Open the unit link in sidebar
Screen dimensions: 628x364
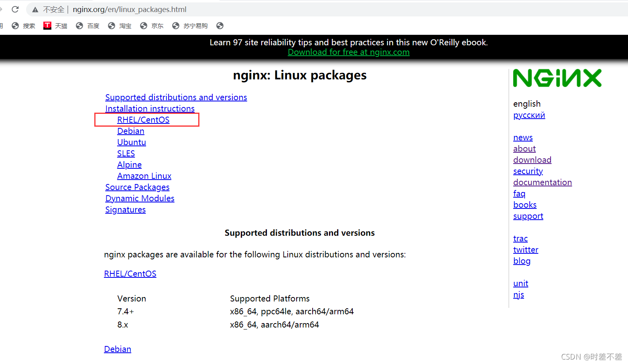pos(520,283)
